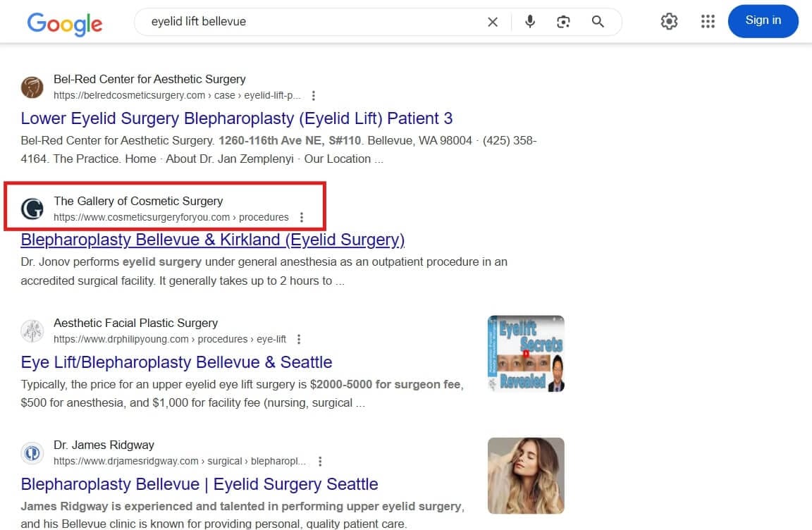The image size is (812, 530).
Task: Start voice search with the microphone icon
Action: 530,21
